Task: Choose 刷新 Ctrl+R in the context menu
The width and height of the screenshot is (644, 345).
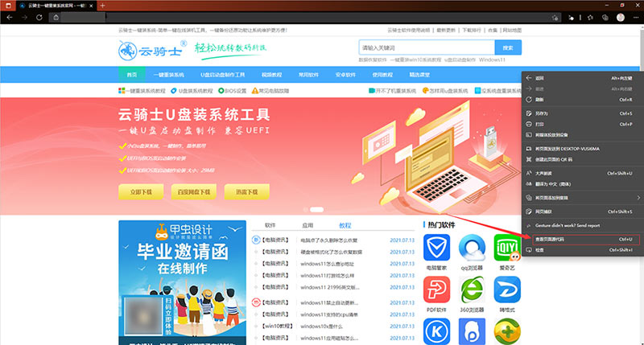Action: coord(582,100)
